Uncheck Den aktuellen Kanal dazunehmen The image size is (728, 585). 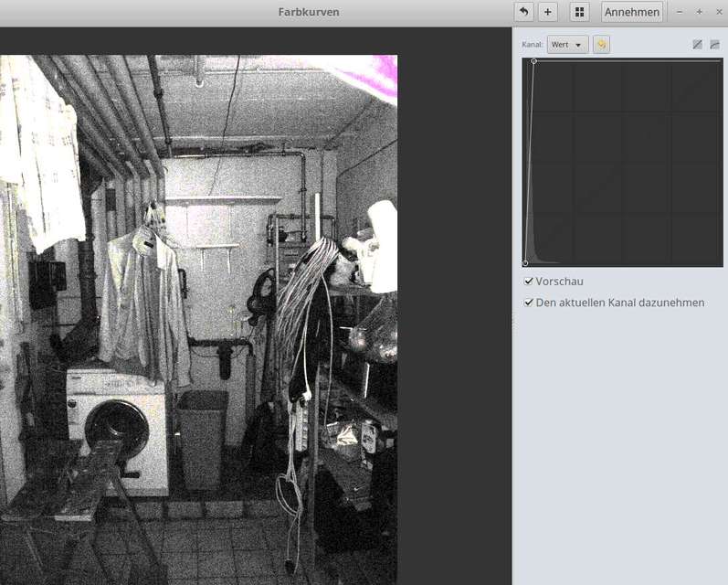click(529, 303)
